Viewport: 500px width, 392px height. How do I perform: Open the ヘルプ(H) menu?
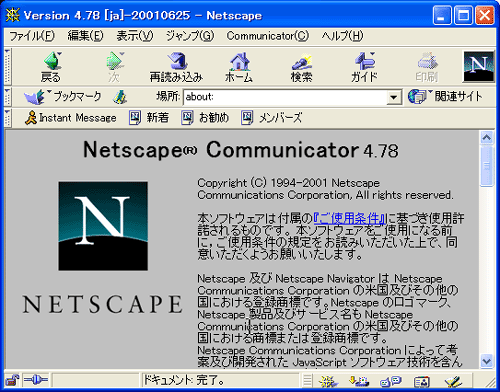click(342, 36)
